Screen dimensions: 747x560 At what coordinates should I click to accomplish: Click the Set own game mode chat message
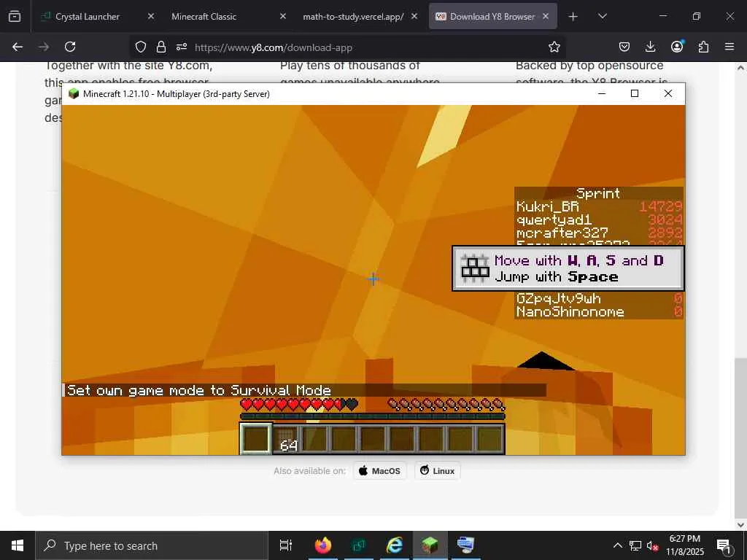[199, 391]
